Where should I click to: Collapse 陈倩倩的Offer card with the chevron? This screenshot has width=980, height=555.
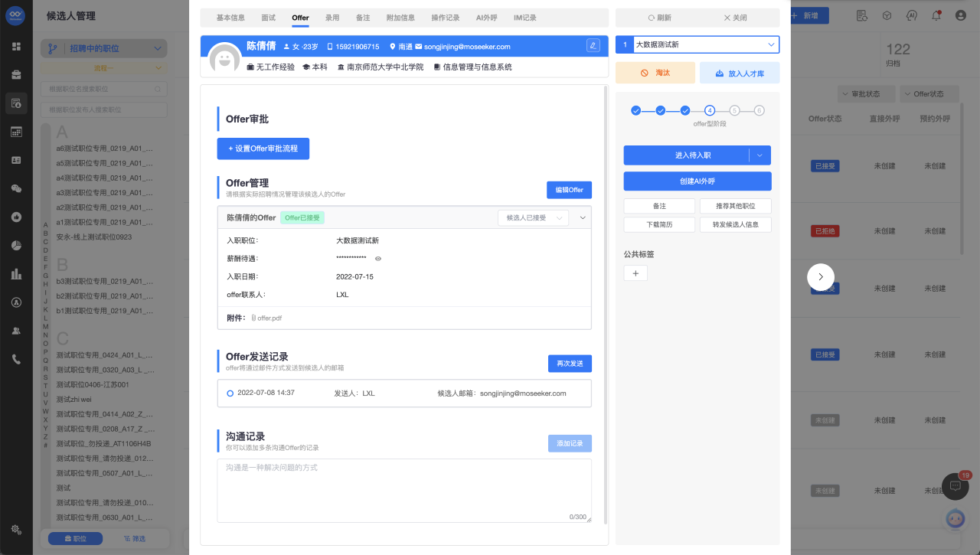[582, 218]
